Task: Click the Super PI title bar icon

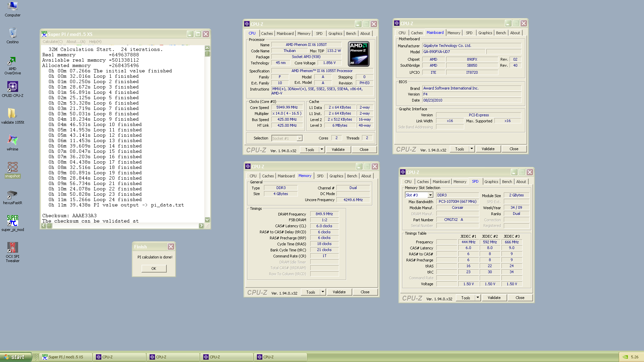Action: coord(44,34)
